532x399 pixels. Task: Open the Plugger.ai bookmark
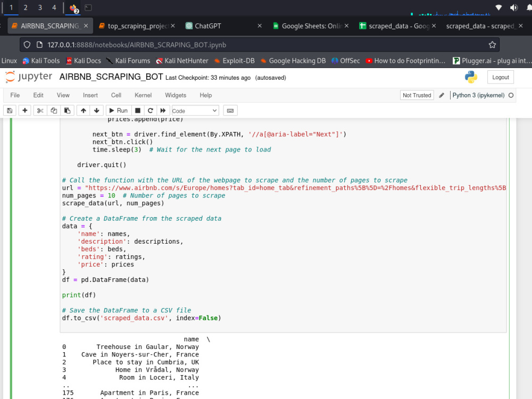(x=492, y=61)
